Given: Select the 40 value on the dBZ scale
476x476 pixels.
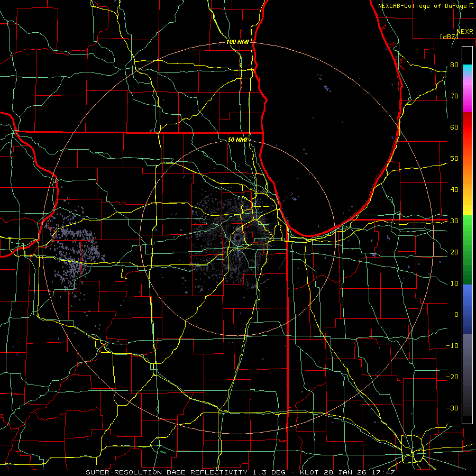Looking at the screenshot, I should click(454, 190).
